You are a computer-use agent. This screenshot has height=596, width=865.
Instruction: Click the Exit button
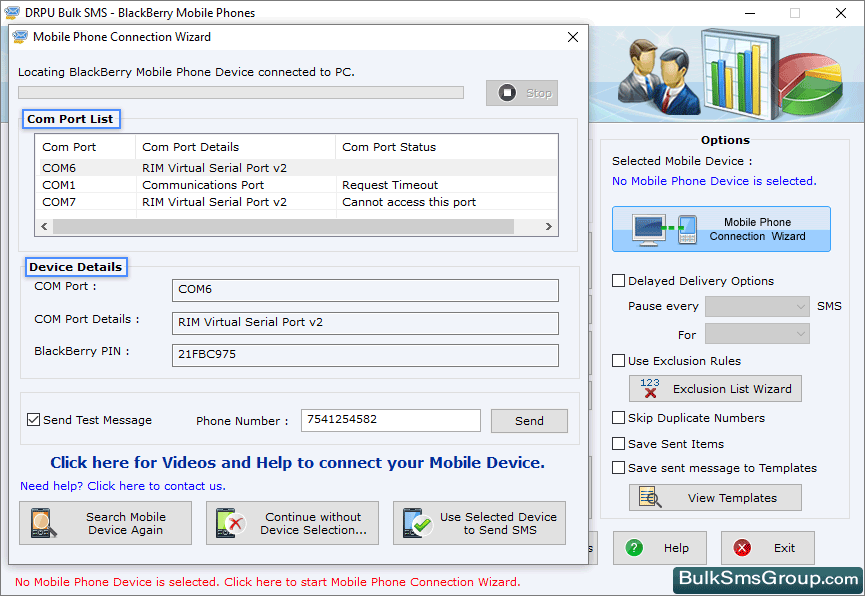click(x=767, y=548)
